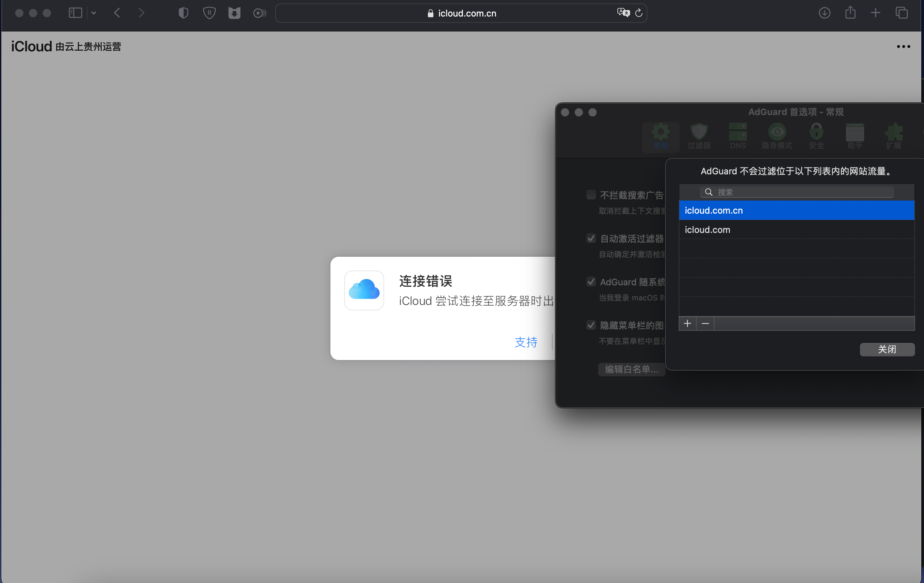
Task: Toggle 自动激活过滤器 checkbox
Action: [591, 238]
